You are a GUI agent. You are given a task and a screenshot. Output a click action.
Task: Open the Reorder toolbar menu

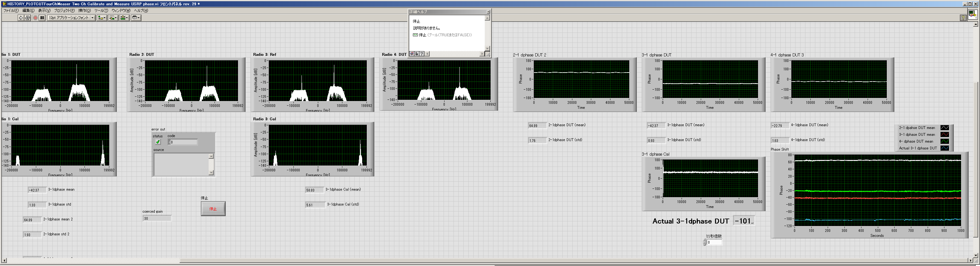pos(136,18)
